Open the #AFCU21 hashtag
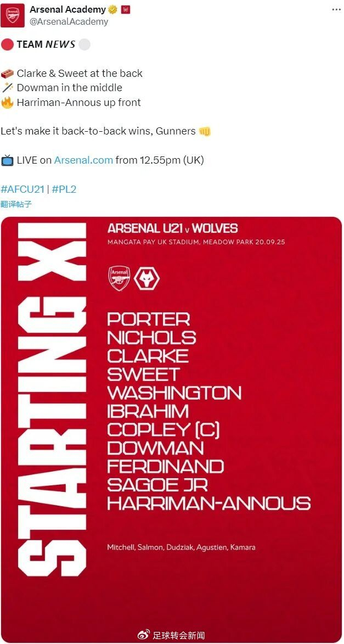 [x=22, y=189]
